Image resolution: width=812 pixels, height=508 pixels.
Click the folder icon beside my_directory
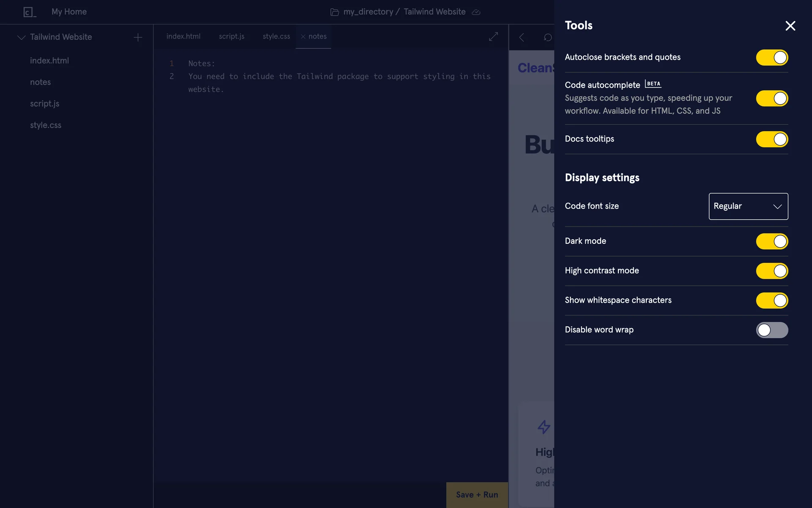click(x=335, y=12)
